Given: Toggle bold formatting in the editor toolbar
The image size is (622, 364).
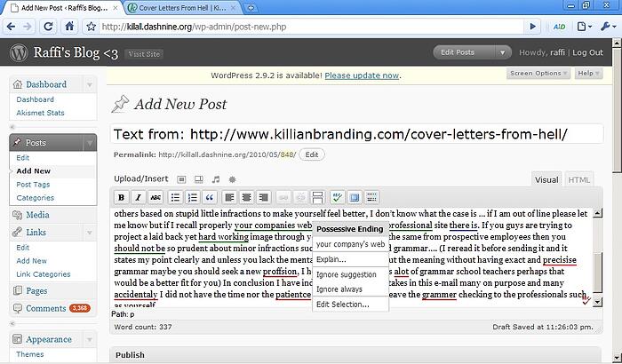Looking at the screenshot, I should pos(122,197).
